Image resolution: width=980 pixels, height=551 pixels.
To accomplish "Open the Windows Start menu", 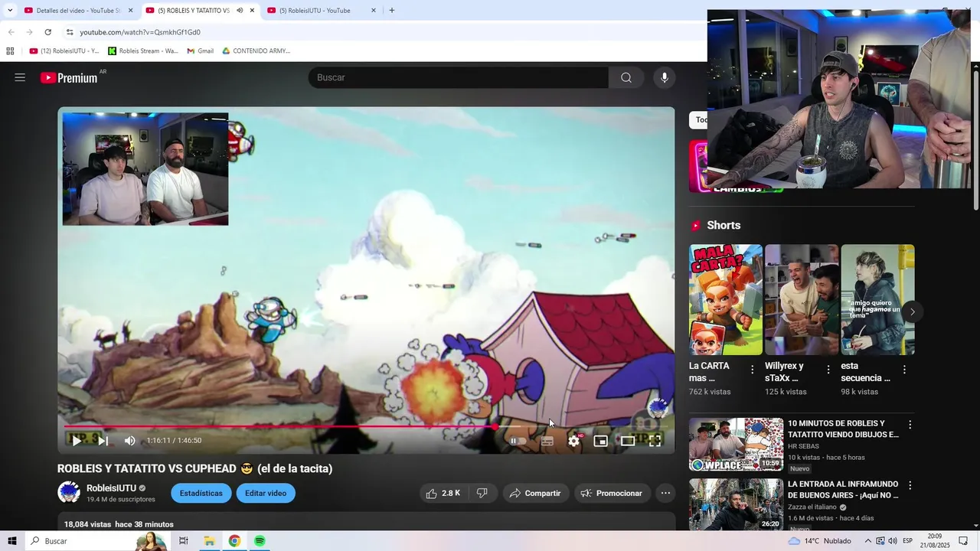I will [12, 541].
